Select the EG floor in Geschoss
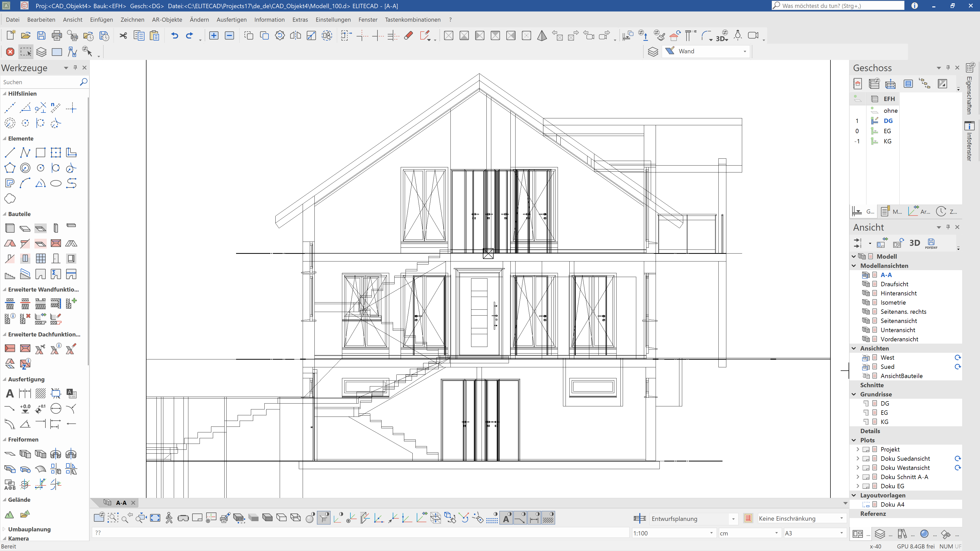Viewport: 980px width, 551px height. (x=887, y=131)
